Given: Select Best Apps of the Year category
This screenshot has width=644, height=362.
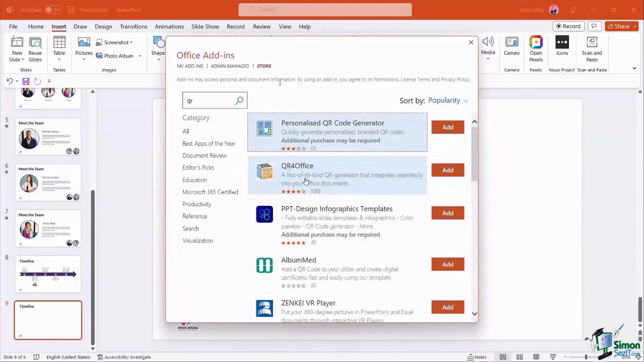Looking at the screenshot, I should point(209,143).
